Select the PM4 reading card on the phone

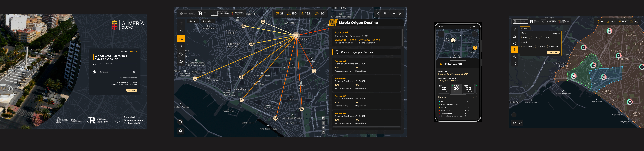point(469,89)
